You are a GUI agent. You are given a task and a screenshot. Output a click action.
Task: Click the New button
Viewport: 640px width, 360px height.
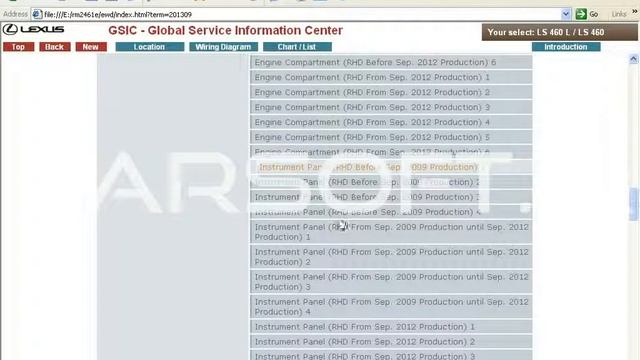click(91, 47)
